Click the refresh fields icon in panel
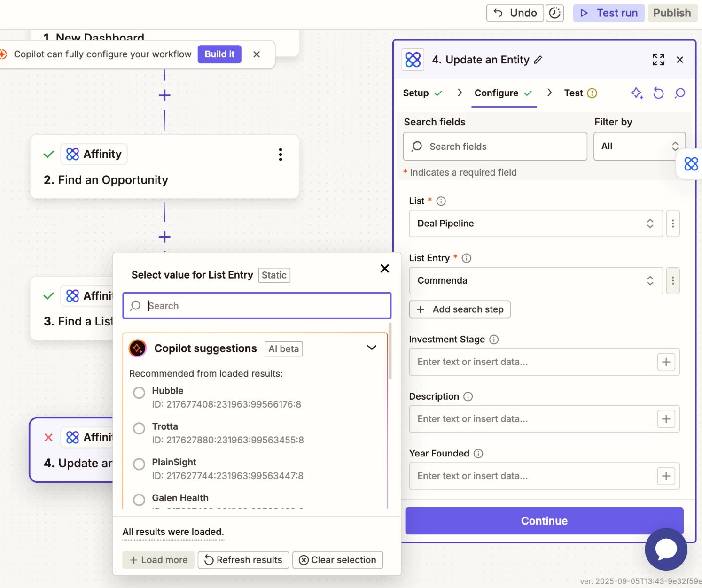Image resolution: width=702 pixels, height=588 pixels. click(x=658, y=93)
